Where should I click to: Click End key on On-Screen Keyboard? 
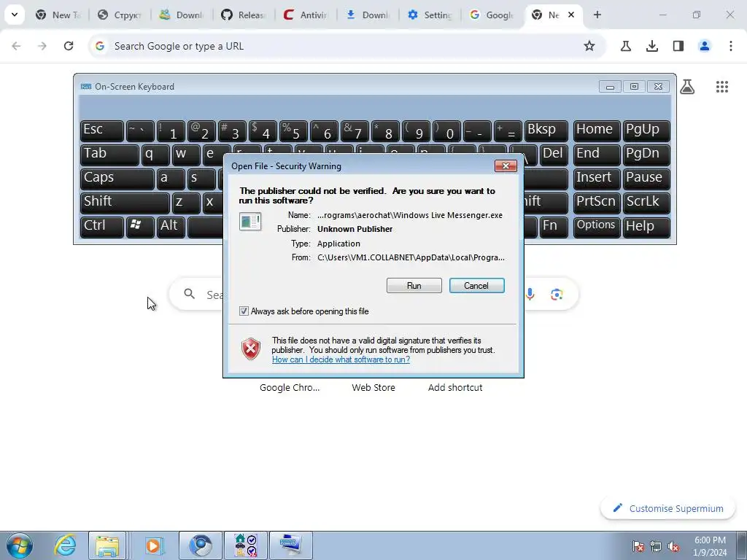[x=597, y=155]
